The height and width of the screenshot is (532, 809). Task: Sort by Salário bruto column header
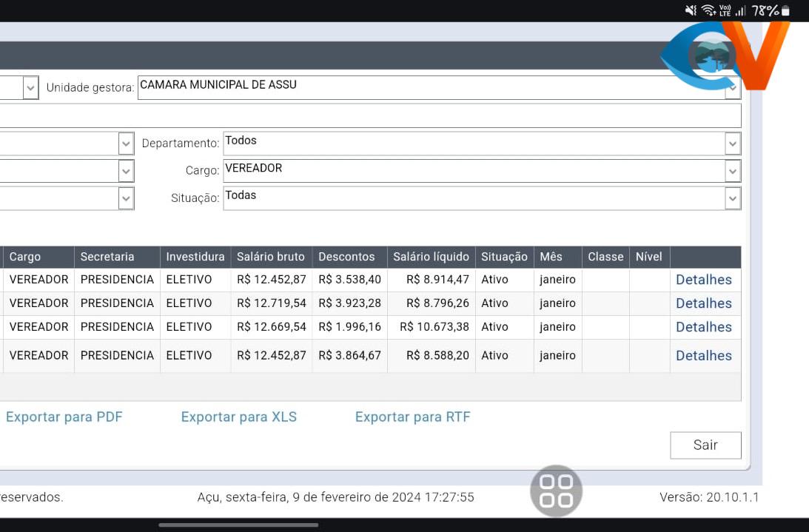tap(271, 257)
